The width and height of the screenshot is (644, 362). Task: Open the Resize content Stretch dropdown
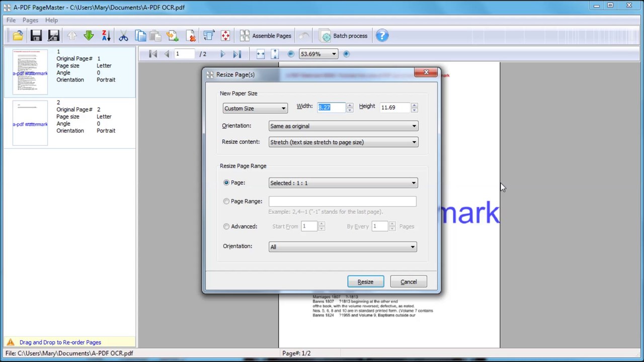343,142
